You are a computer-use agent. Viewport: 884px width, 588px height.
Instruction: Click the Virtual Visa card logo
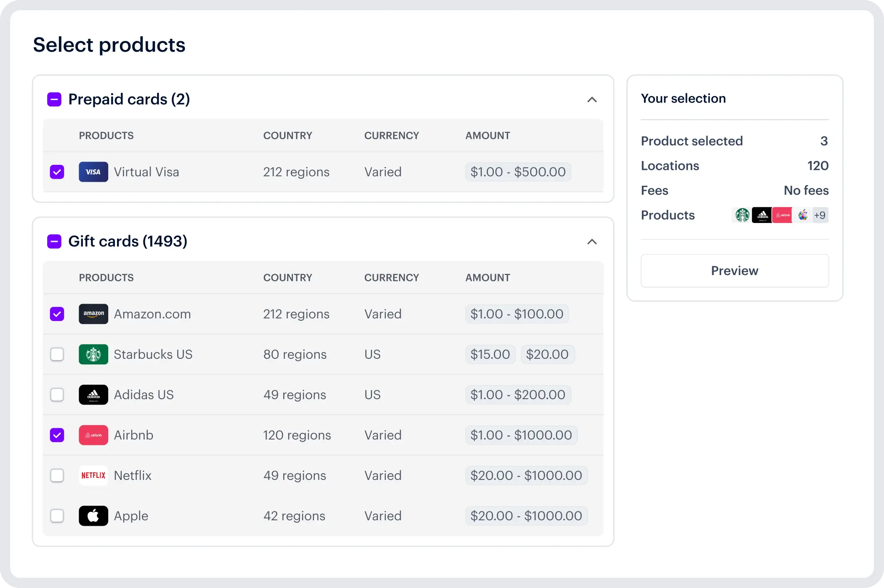(x=93, y=172)
